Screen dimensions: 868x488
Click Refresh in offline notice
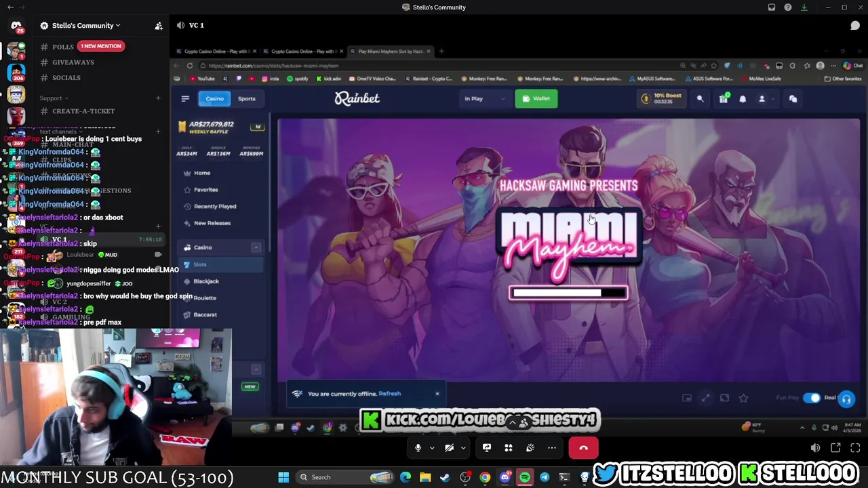click(x=389, y=394)
